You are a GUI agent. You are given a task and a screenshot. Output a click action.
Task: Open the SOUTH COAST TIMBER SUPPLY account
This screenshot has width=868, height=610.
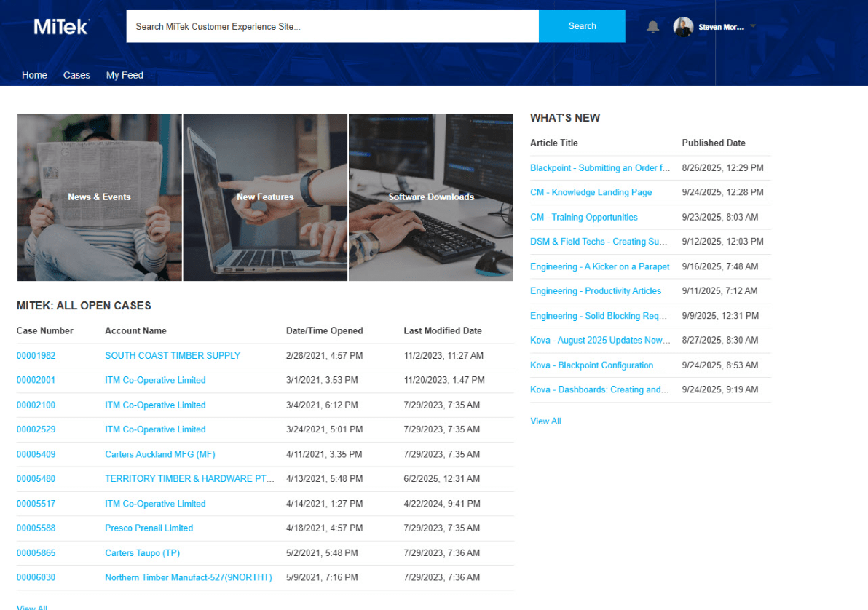[x=173, y=356]
